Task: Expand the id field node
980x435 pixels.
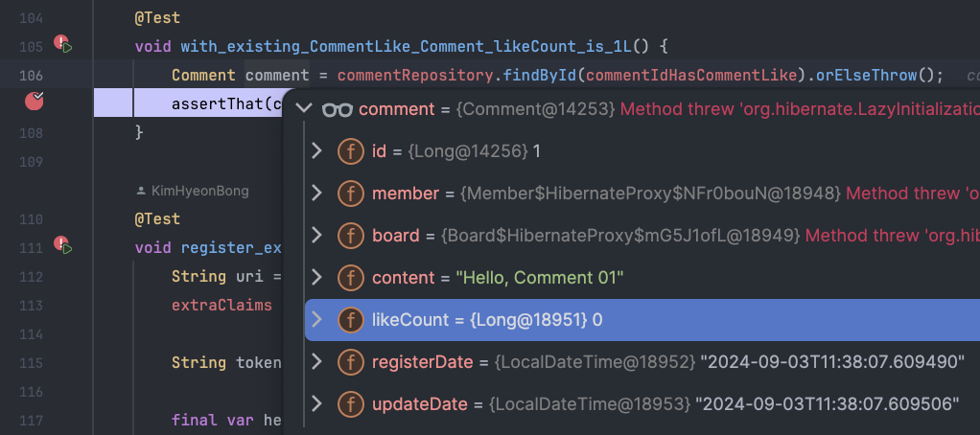Action: [x=316, y=150]
